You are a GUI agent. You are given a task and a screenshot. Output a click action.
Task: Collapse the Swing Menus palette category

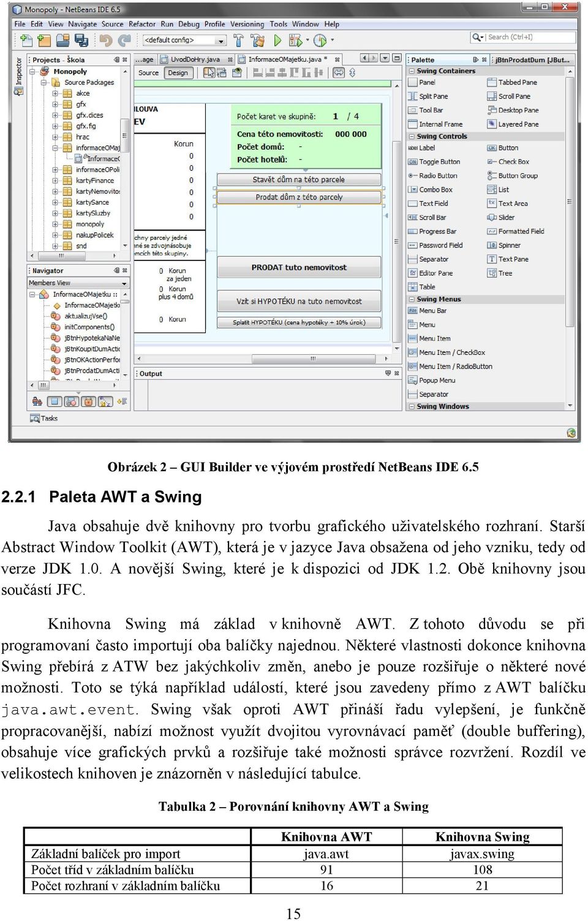coord(412,300)
